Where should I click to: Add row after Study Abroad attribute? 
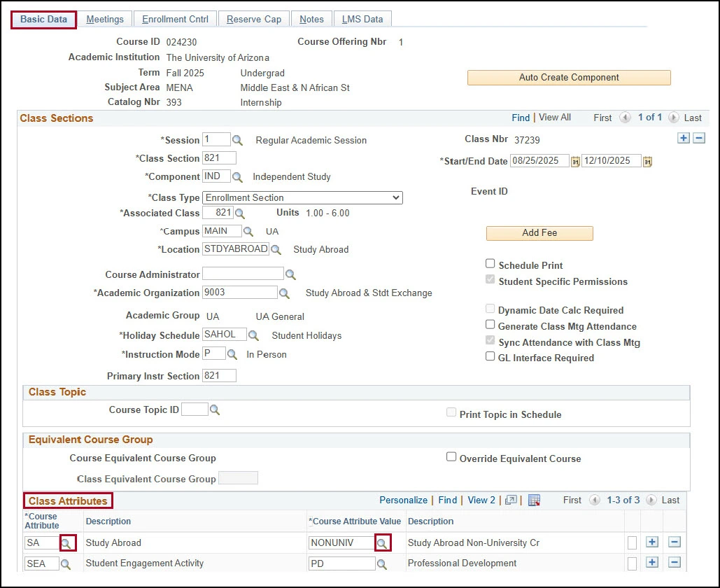point(652,542)
